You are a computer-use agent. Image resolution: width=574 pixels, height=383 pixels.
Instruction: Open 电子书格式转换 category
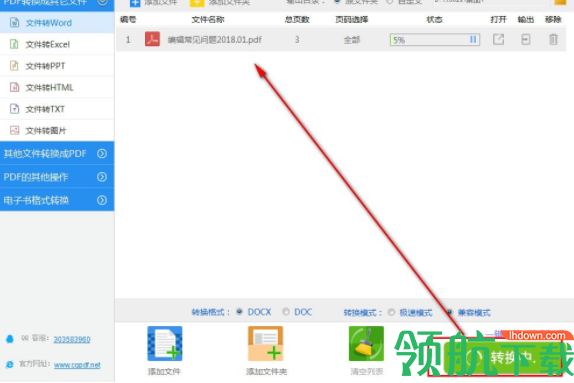pos(57,200)
